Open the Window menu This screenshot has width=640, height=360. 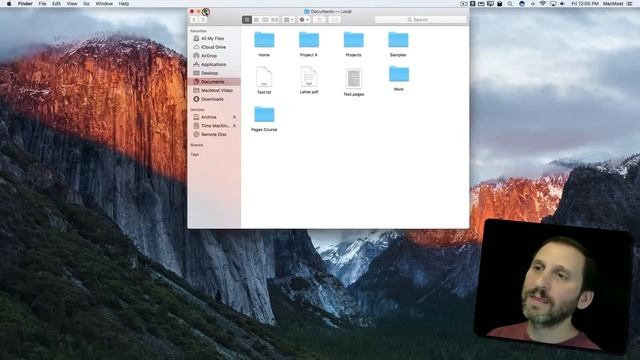tap(104, 4)
